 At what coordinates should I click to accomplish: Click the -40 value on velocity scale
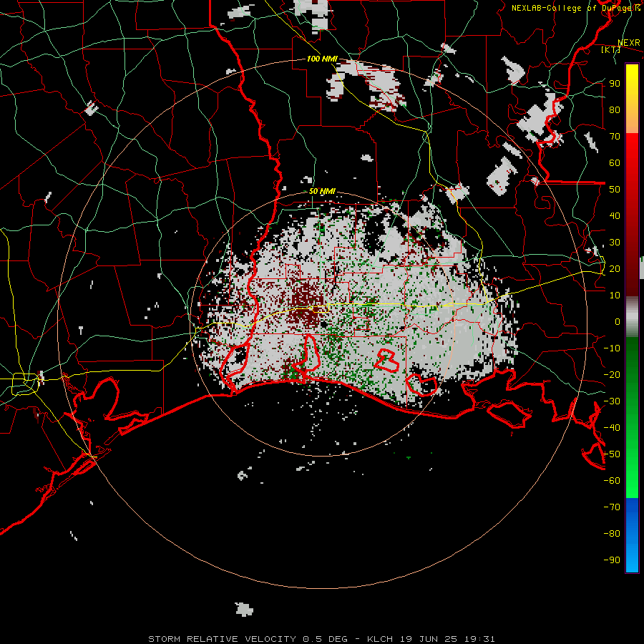pos(612,428)
